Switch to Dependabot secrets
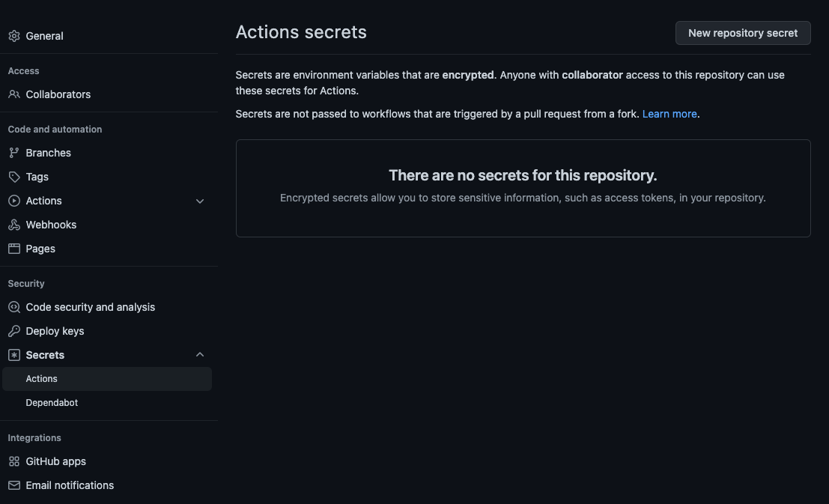 pos(52,402)
